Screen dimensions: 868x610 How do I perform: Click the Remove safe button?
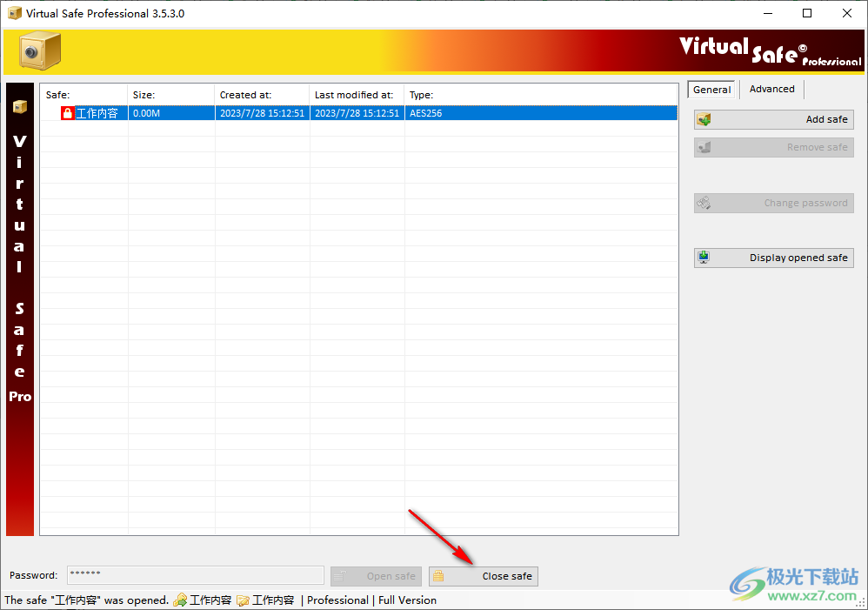774,147
